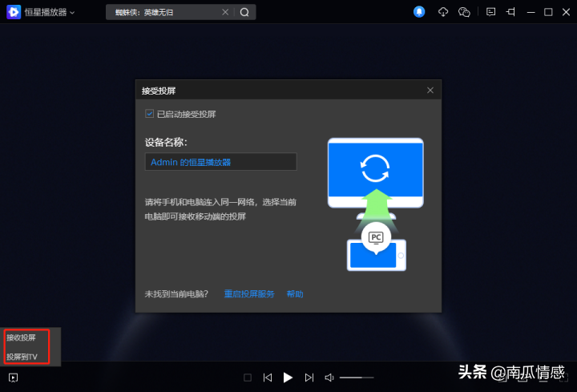Click the cast screen icon in bottom bar
The width and height of the screenshot is (577, 392).
pos(13,378)
